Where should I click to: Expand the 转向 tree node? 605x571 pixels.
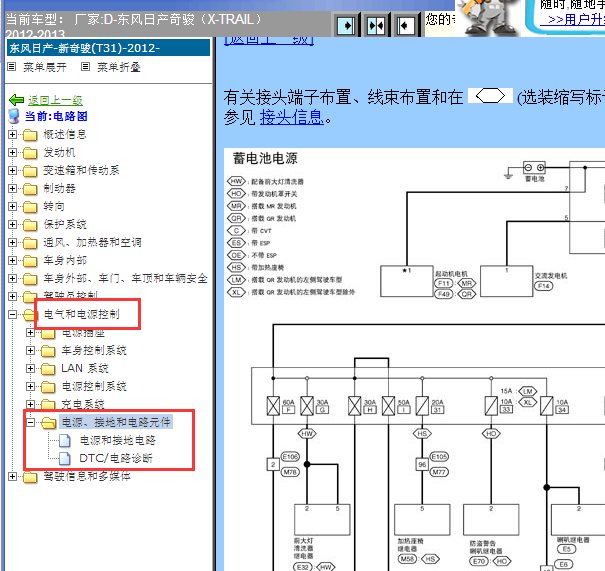[12, 207]
